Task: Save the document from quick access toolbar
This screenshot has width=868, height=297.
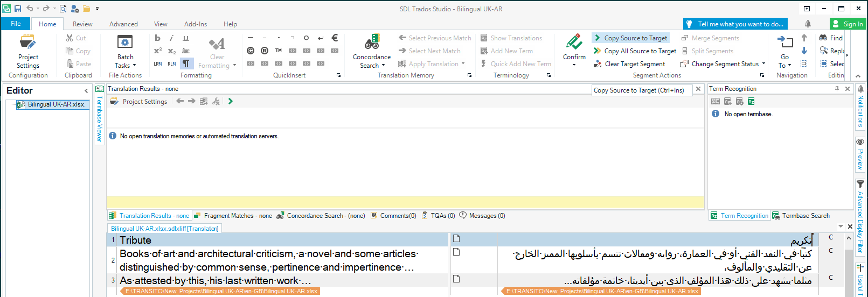Action: click(18, 9)
